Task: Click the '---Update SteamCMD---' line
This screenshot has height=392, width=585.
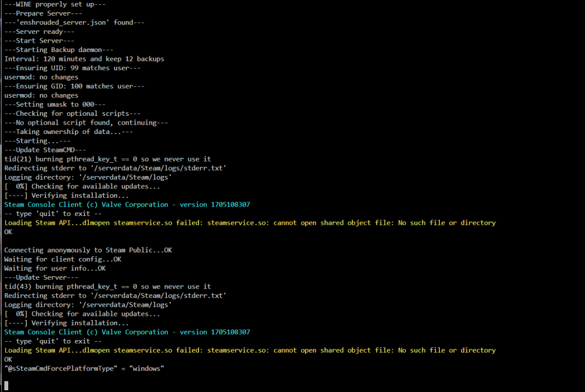Action: pos(45,150)
